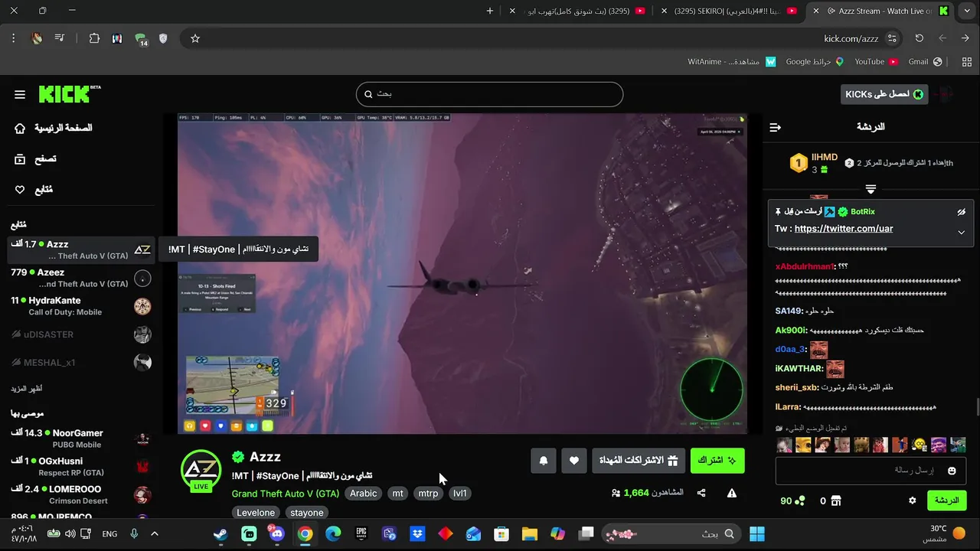Viewport: 980px width, 551px height.
Task: Open the WitAnime bookmark
Action: 732,62
